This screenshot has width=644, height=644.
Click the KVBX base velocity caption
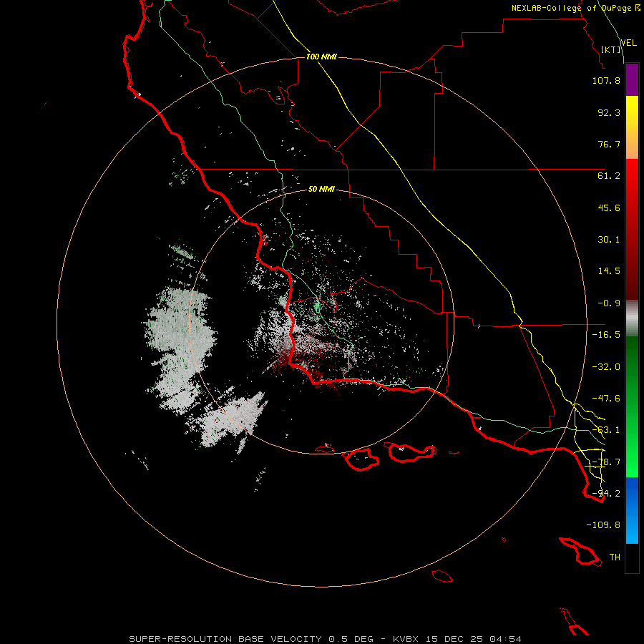326,639
